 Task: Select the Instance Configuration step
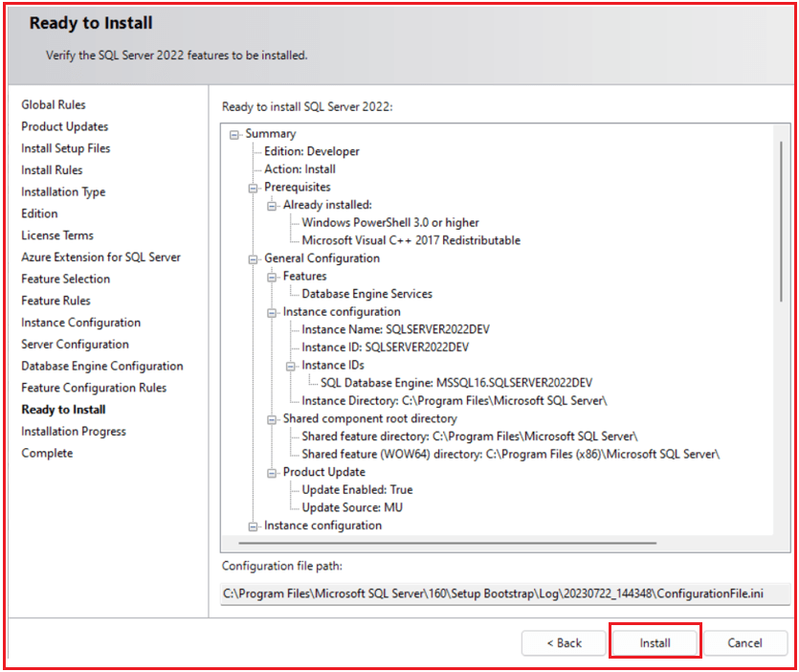pyautogui.click(x=81, y=323)
